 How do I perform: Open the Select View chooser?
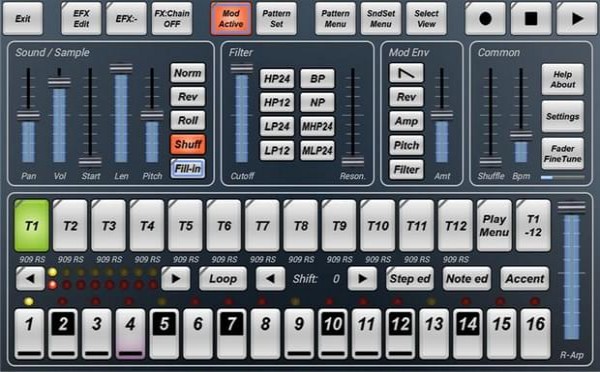click(x=426, y=18)
